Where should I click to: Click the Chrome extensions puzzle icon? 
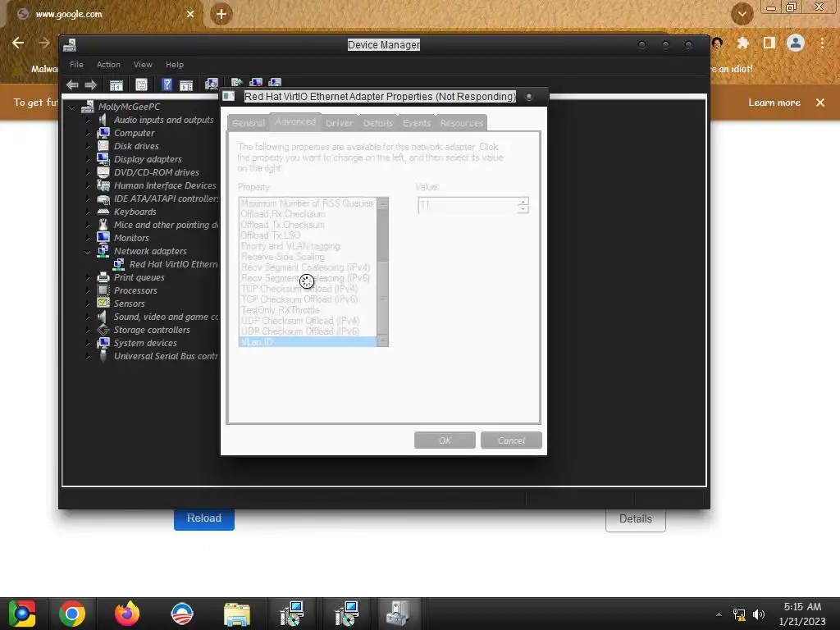click(x=742, y=43)
